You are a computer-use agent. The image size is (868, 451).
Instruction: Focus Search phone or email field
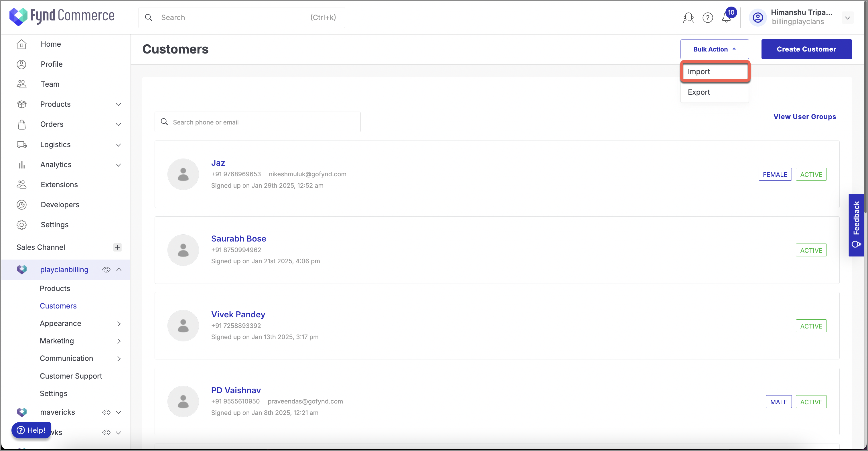pyautogui.click(x=257, y=122)
